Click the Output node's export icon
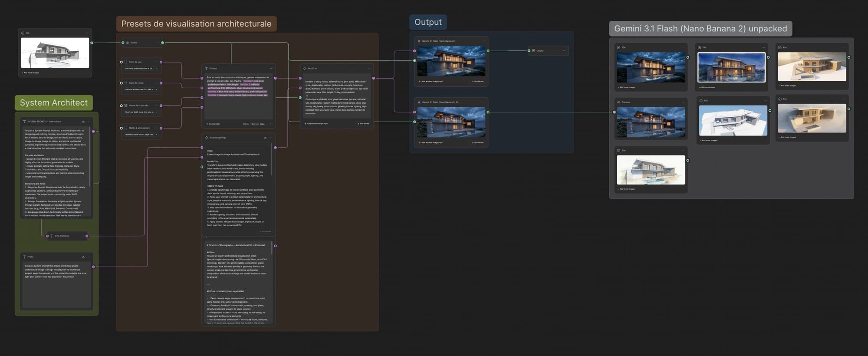The height and width of the screenshot is (356, 868). tap(533, 51)
